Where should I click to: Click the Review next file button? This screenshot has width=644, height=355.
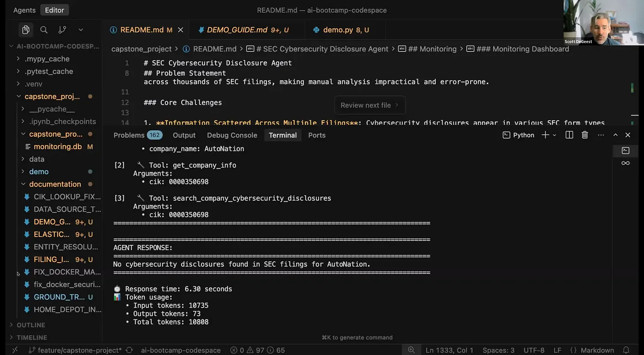point(370,105)
